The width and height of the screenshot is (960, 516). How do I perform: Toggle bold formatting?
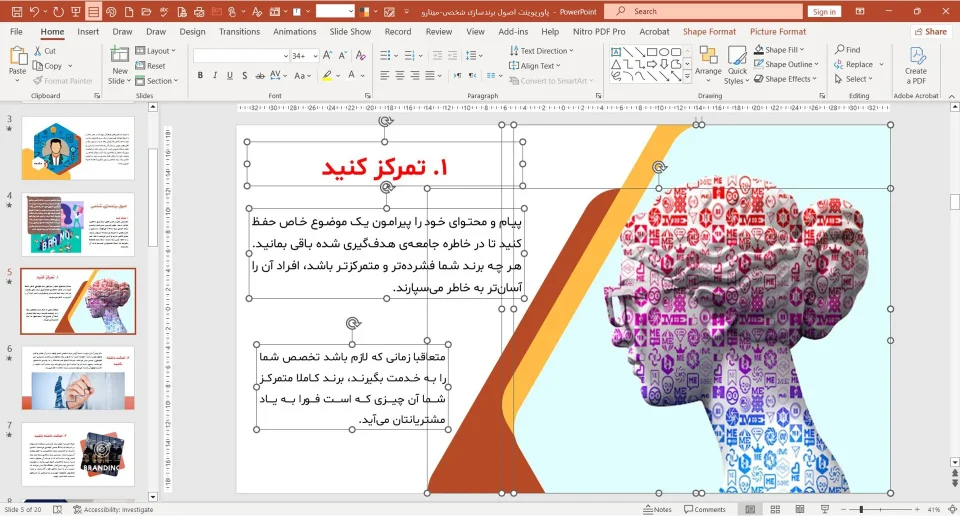pyautogui.click(x=200, y=76)
